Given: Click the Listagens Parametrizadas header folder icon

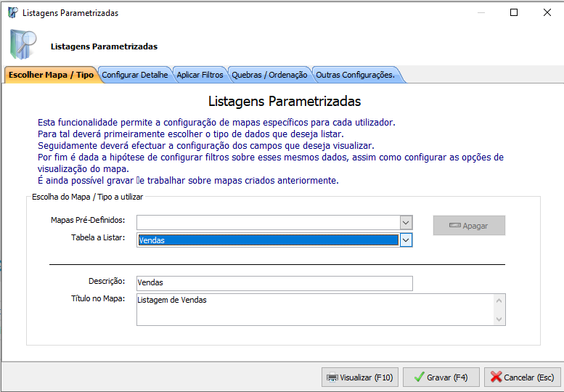Looking at the screenshot, I should pos(23,44).
